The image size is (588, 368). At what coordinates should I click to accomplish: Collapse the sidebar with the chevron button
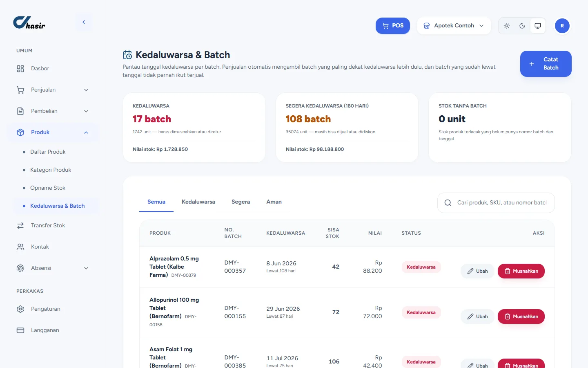point(84,22)
